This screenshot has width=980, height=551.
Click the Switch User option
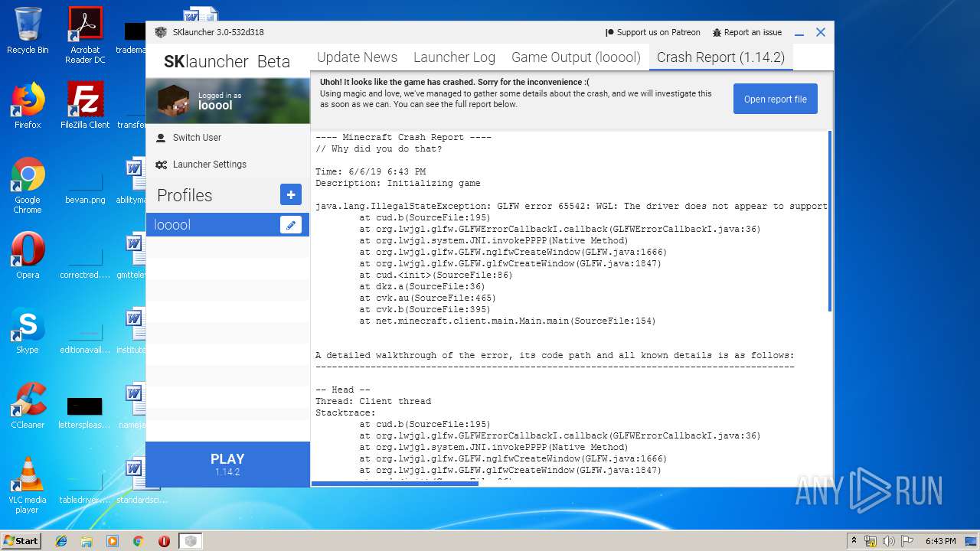tap(197, 138)
